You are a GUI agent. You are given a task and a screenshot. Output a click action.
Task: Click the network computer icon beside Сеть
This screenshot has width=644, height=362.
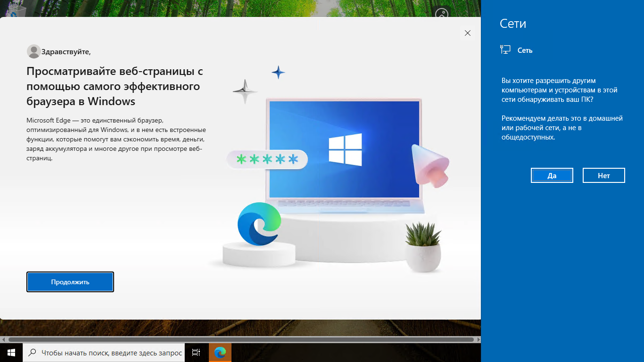point(505,50)
